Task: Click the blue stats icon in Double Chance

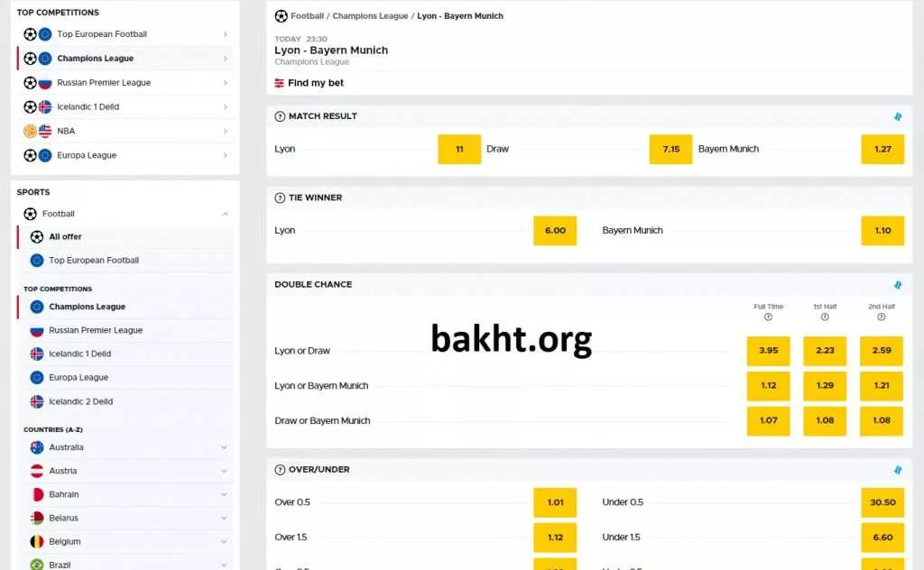Action: point(897,285)
